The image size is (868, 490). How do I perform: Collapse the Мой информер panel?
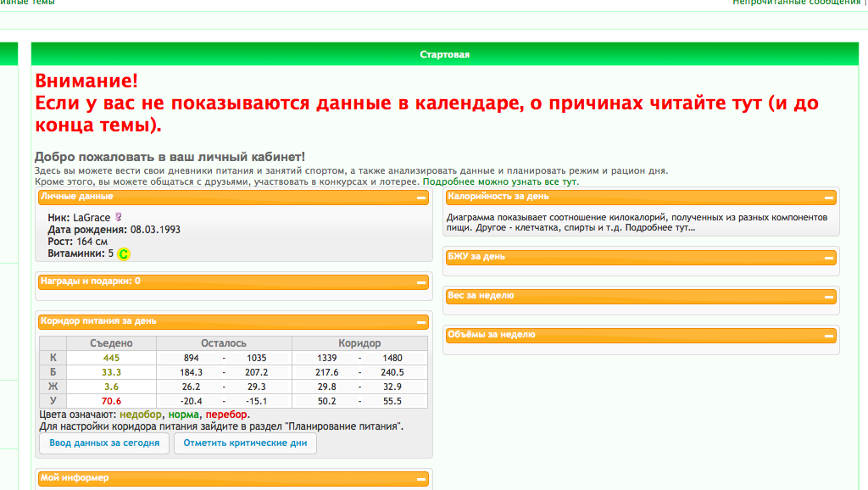click(421, 479)
